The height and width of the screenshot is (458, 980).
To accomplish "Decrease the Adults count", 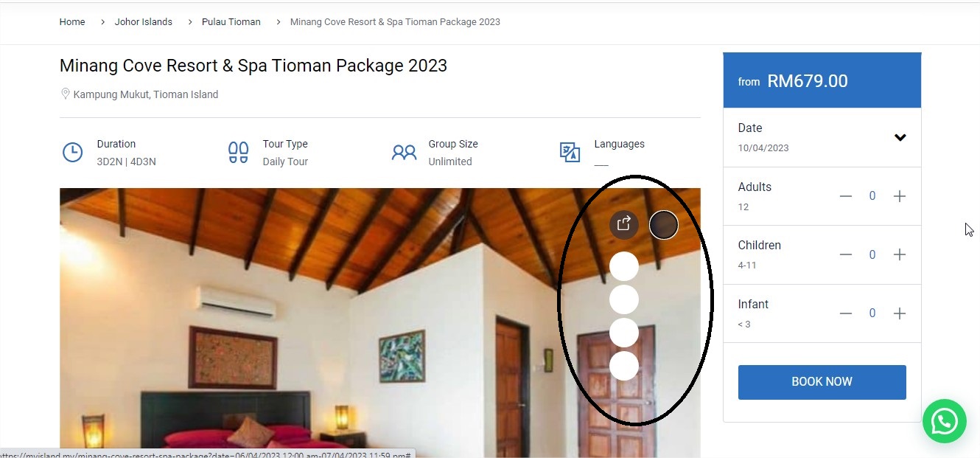I will coord(846,196).
